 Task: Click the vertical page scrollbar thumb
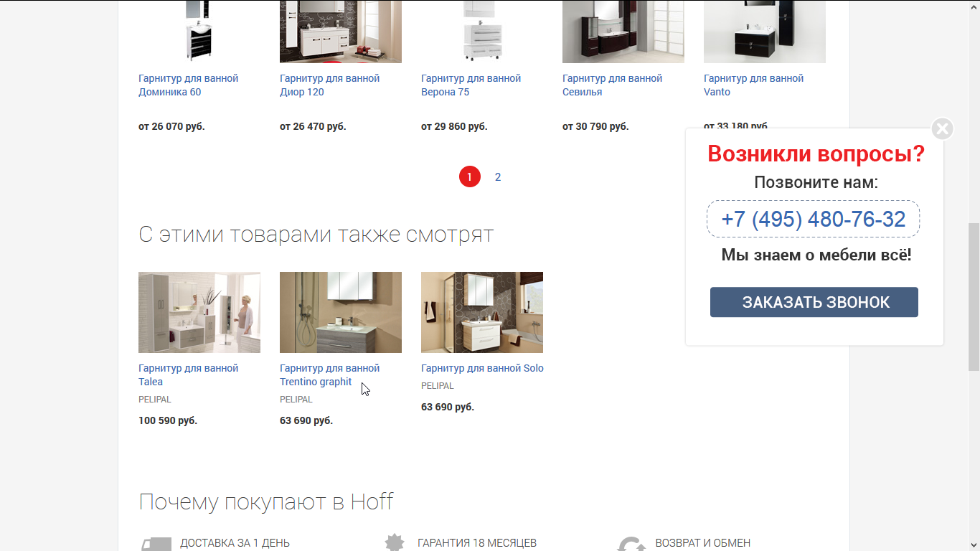pos(974,297)
